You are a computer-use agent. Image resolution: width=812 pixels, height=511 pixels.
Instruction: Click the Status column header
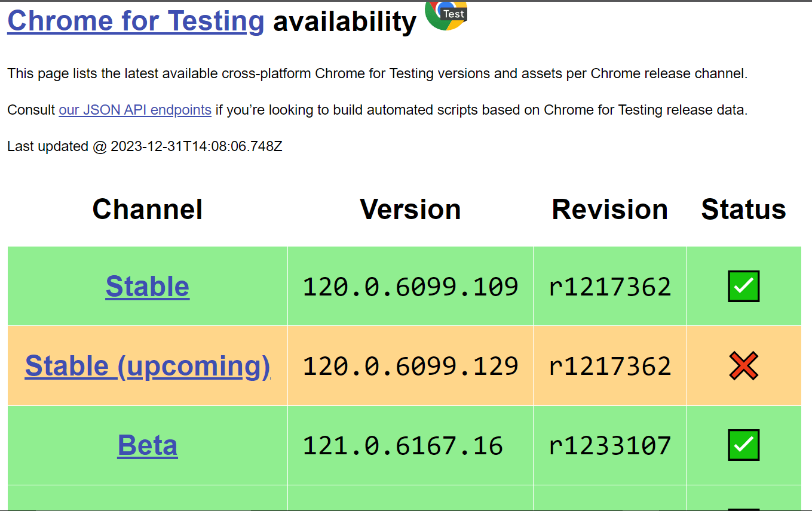743,209
